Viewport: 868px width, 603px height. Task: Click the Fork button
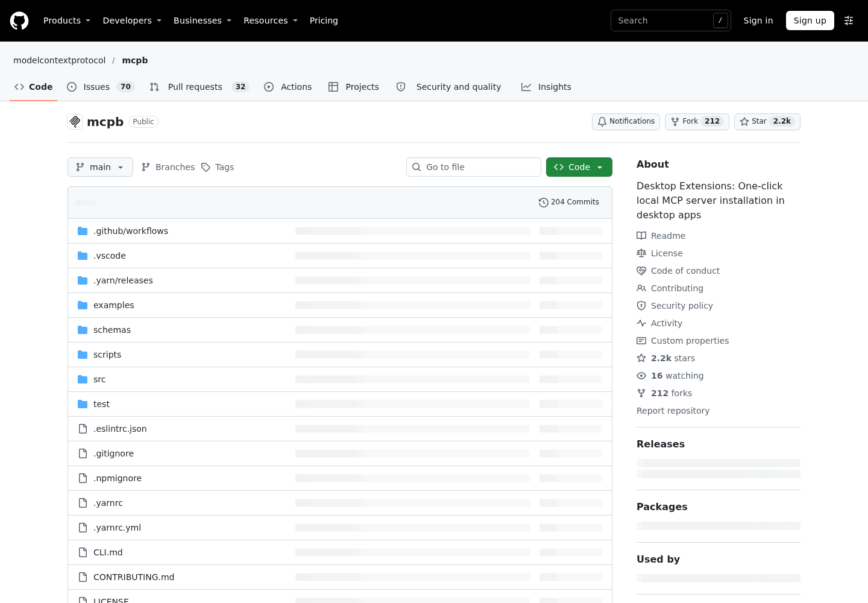pyautogui.click(x=697, y=122)
